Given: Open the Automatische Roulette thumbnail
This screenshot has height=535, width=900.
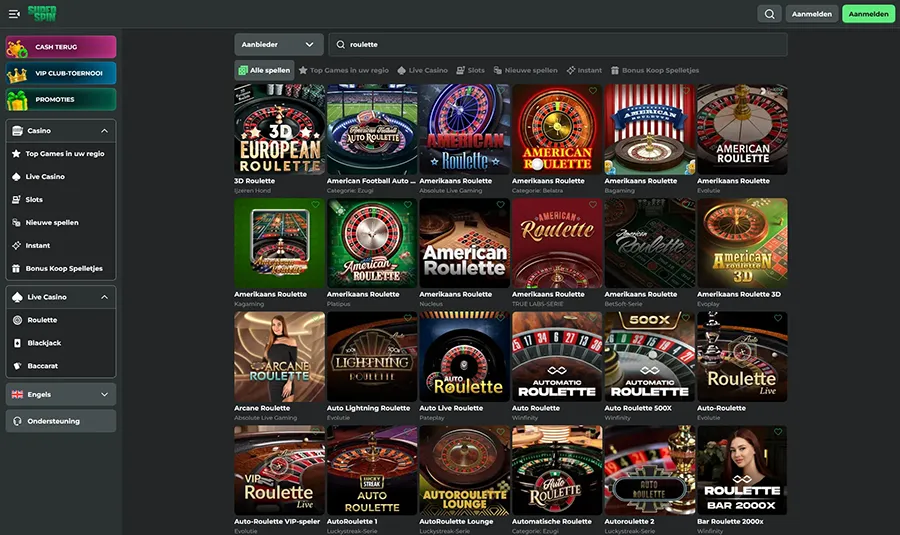Looking at the screenshot, I should (557, 470).
